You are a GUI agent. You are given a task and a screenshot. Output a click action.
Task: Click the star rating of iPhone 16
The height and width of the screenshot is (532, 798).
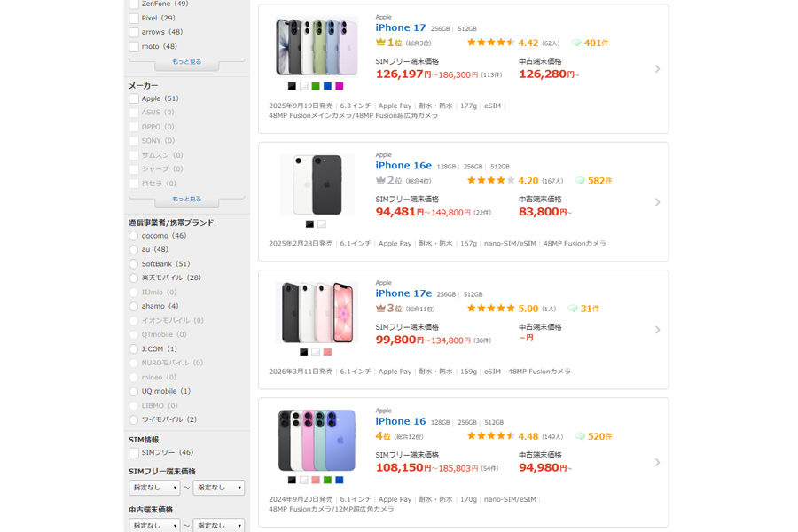491,436
